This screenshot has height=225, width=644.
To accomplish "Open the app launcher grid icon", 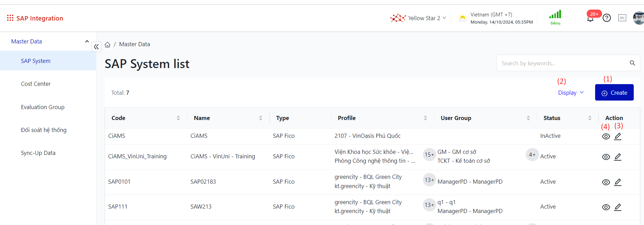I will tap(10, 18).
